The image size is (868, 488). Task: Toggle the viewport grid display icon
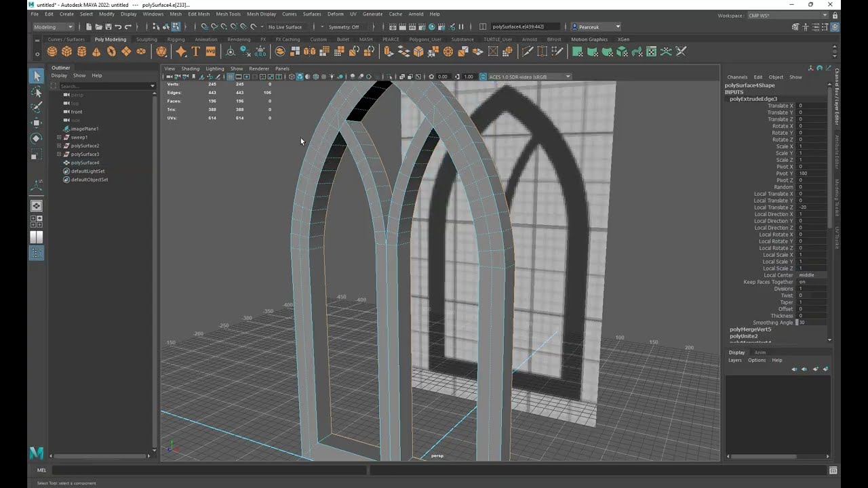click(231, 77)
